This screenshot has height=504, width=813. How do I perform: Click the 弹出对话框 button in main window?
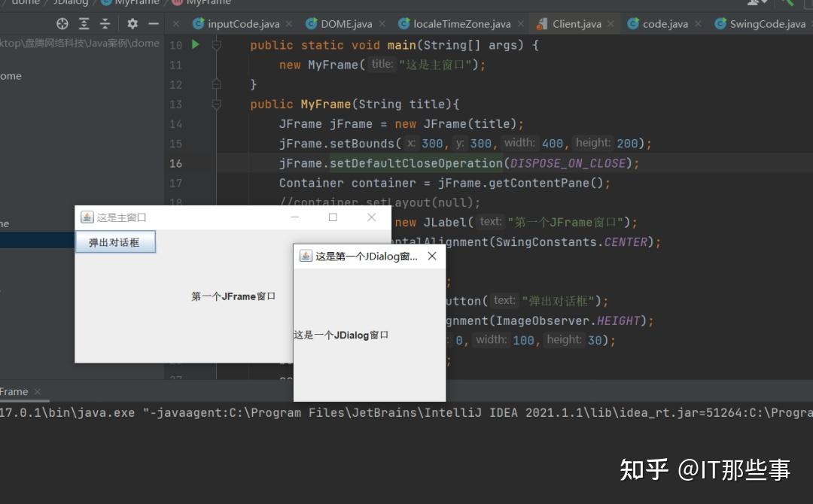(115, 242)
